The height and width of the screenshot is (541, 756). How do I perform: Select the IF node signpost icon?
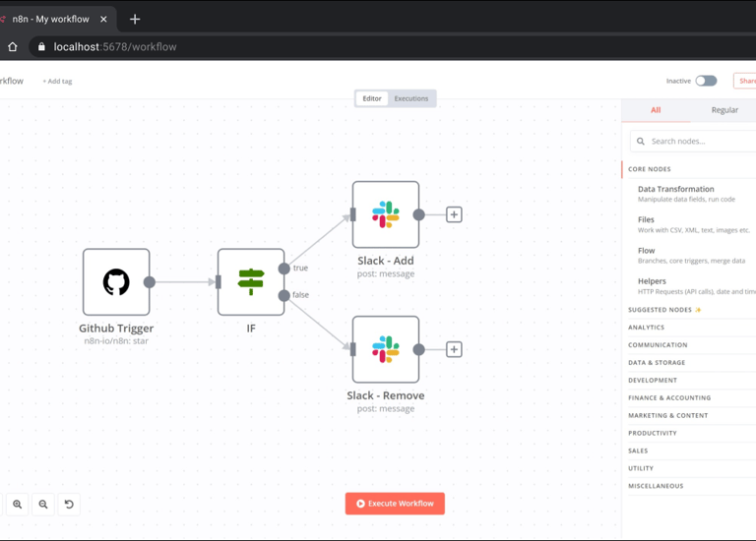click(x=251, y=282)
